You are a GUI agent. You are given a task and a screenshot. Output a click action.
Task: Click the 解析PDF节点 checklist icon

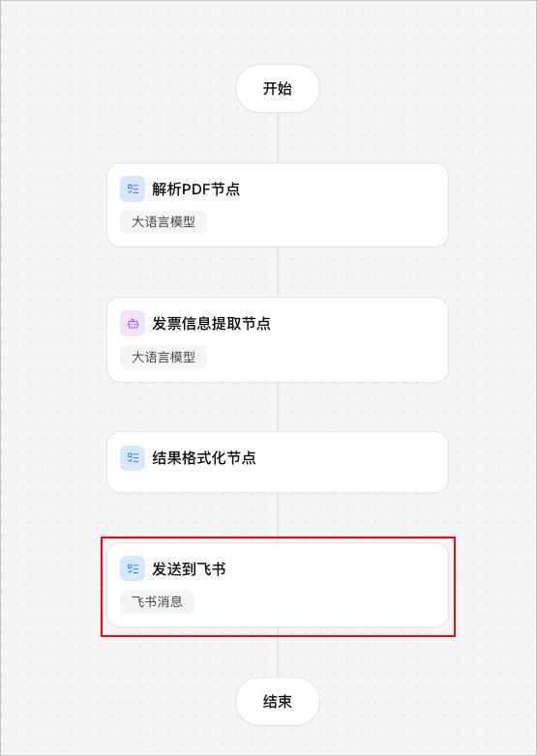[133, 189]
